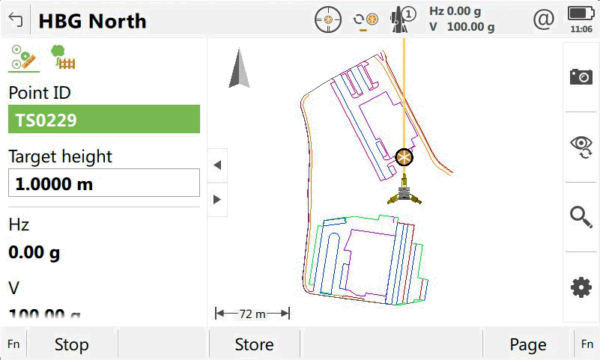The width and height of the screenshot is (600, 360).
Task: Select the Point ID field TS0229
Action: (x=104, y=119)
